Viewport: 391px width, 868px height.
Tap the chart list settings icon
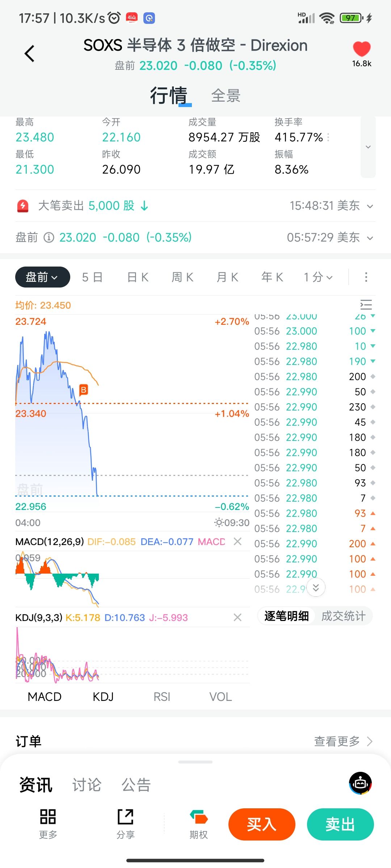(366, 305)
